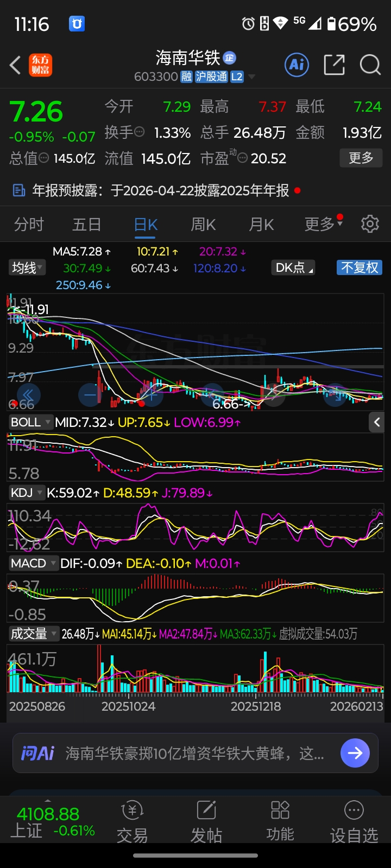Screen dimensions: 391x868
Task: Tap the 6.66 low marker on chart
Action: [231, 404]
